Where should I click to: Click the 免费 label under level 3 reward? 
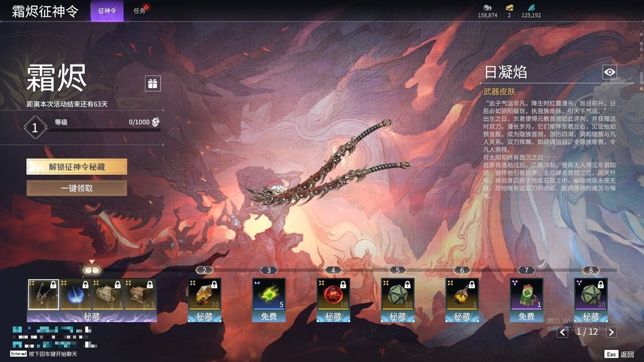pos(269,316)
